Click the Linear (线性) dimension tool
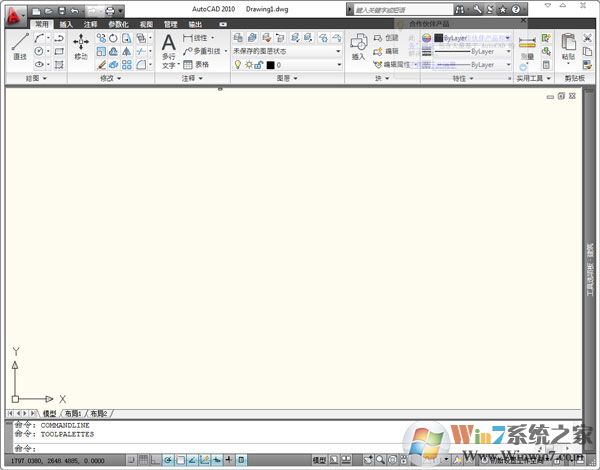 click(x=195, y=38)
